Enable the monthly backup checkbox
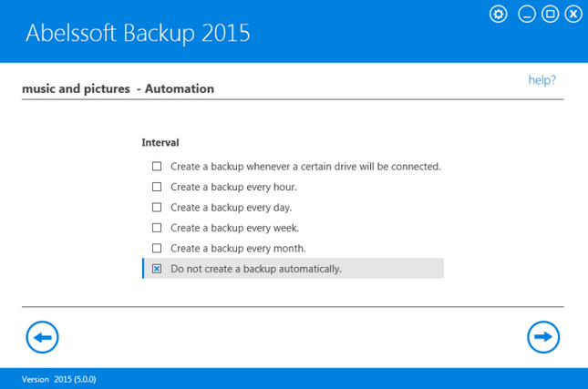Viewport: 588px width, 389px height. point(157,248)
